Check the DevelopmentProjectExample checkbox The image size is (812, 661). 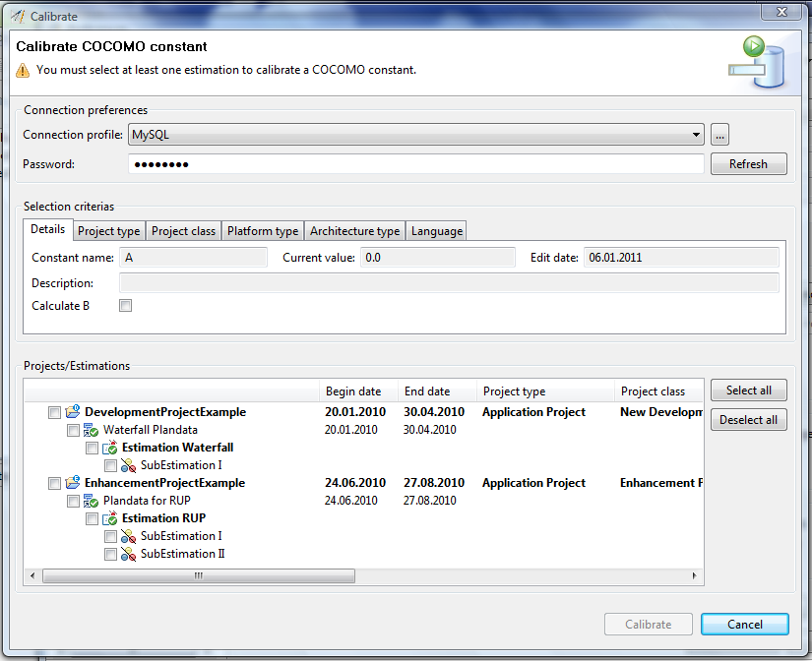(54, 412)
